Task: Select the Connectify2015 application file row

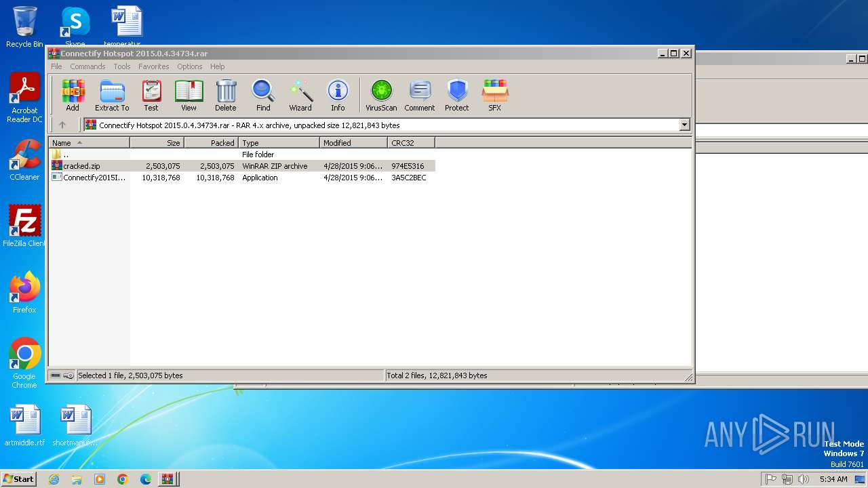Action: (242, 178)
